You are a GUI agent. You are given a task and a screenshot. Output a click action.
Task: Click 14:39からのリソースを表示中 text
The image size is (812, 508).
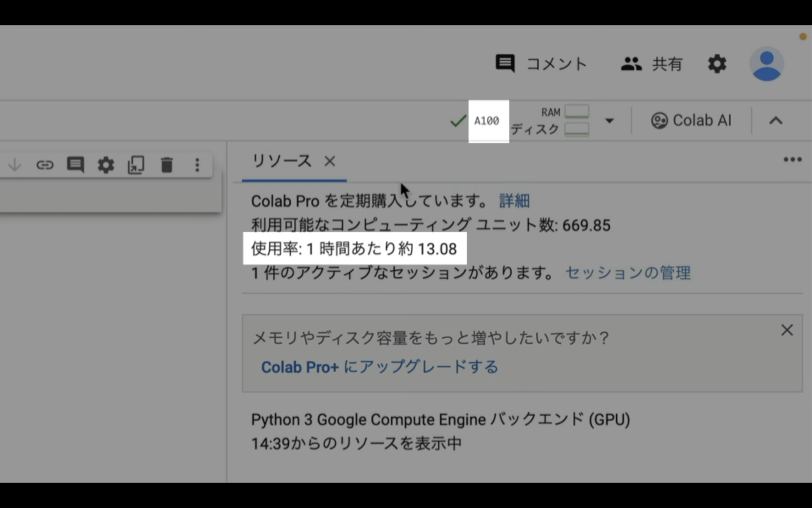[357, 443]
